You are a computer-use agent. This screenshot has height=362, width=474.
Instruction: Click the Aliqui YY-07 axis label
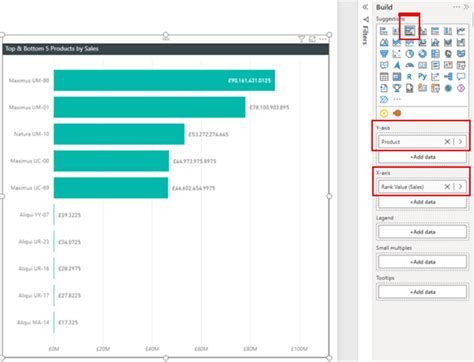34,215
